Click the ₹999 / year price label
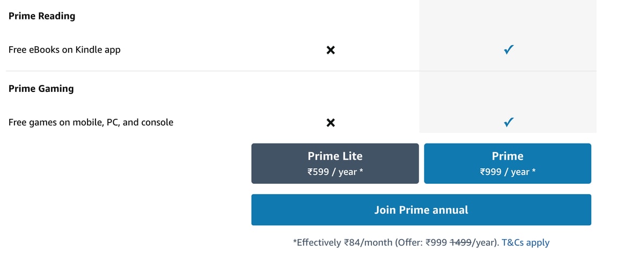Screen dimensions: 644x258 507,172
